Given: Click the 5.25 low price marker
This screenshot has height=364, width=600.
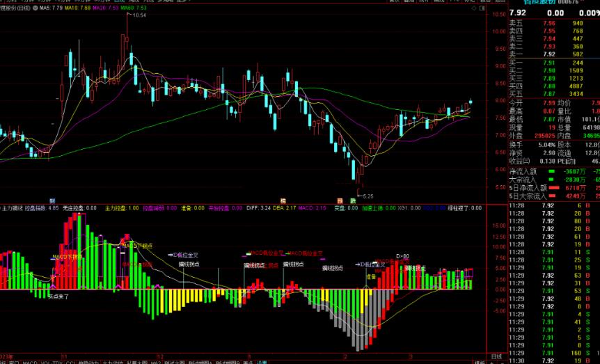Looking at the screenshot, I should tap(368, 196).
